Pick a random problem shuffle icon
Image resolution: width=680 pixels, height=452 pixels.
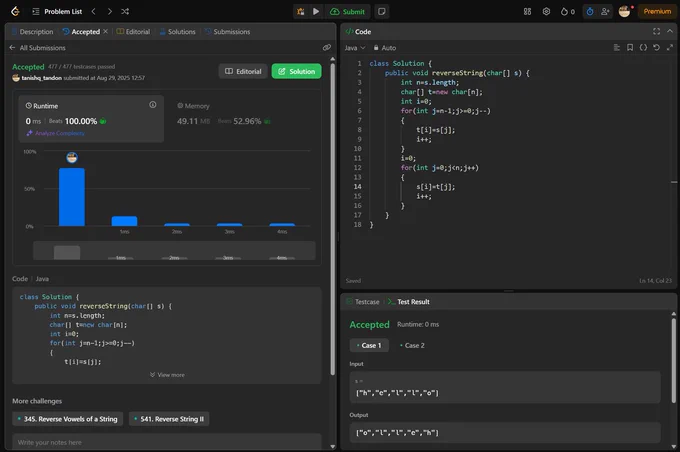(x=125, y=12)
